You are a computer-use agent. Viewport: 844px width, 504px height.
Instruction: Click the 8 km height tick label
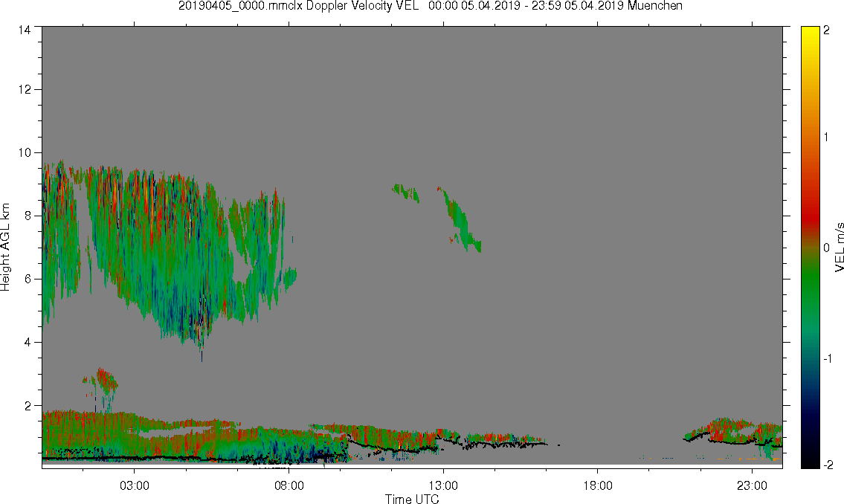tap(28, 216)
